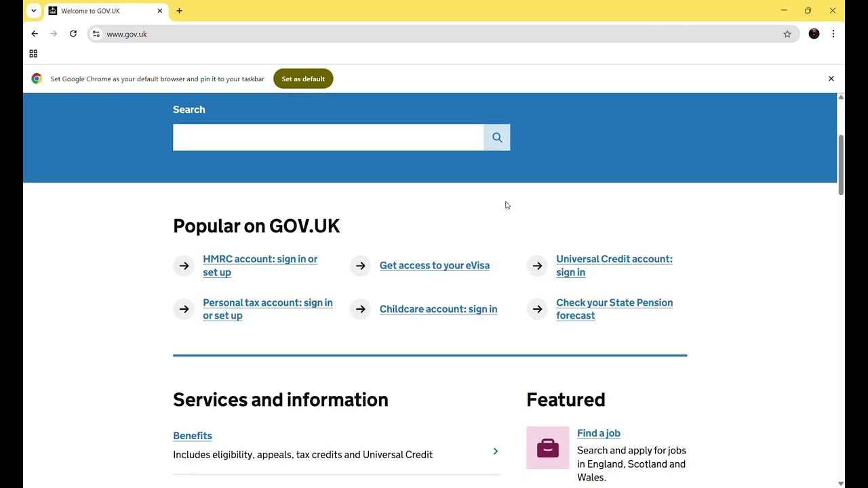
Task: Click arrow icon beside HMRC account link
Action: [184, 266]
